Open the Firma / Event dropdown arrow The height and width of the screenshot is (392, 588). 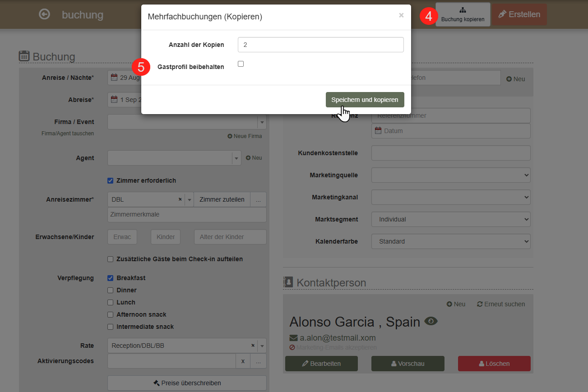(x=262, y=122)
